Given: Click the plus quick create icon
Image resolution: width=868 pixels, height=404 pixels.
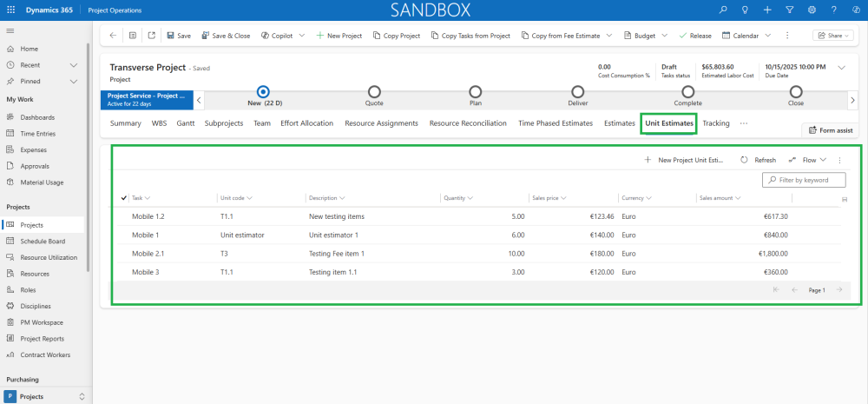Looking at the screenshot, I should (767, 10).
